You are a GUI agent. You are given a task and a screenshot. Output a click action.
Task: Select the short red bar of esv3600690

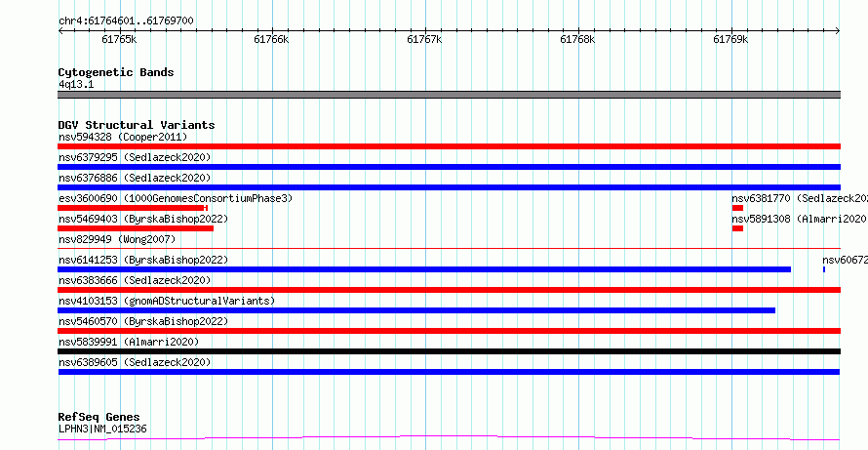(x=133, y=208)
